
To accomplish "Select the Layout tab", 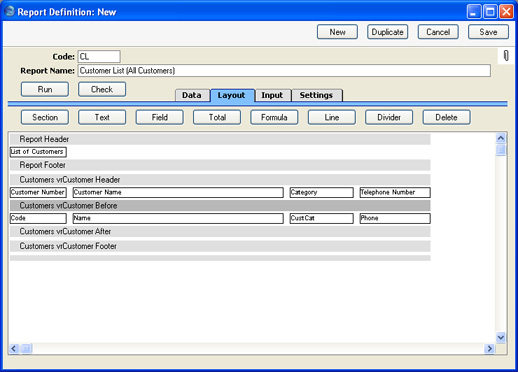I will [232, 95].
